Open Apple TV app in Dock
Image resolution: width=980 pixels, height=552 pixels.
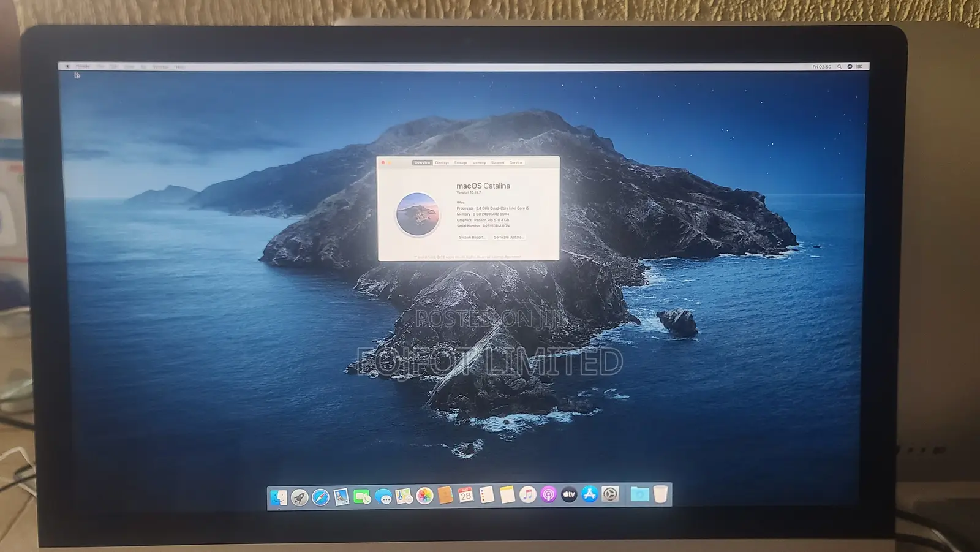coord(569,494)
